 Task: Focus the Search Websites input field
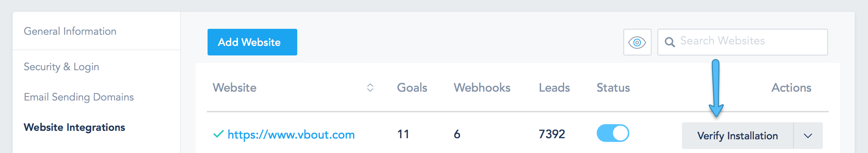[742, 42]
